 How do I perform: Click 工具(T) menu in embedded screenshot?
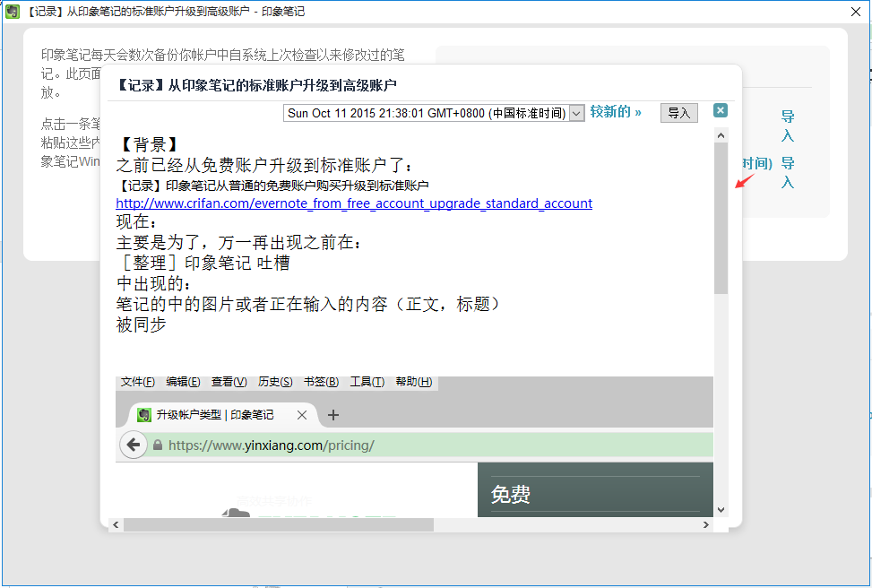(367, 382)
